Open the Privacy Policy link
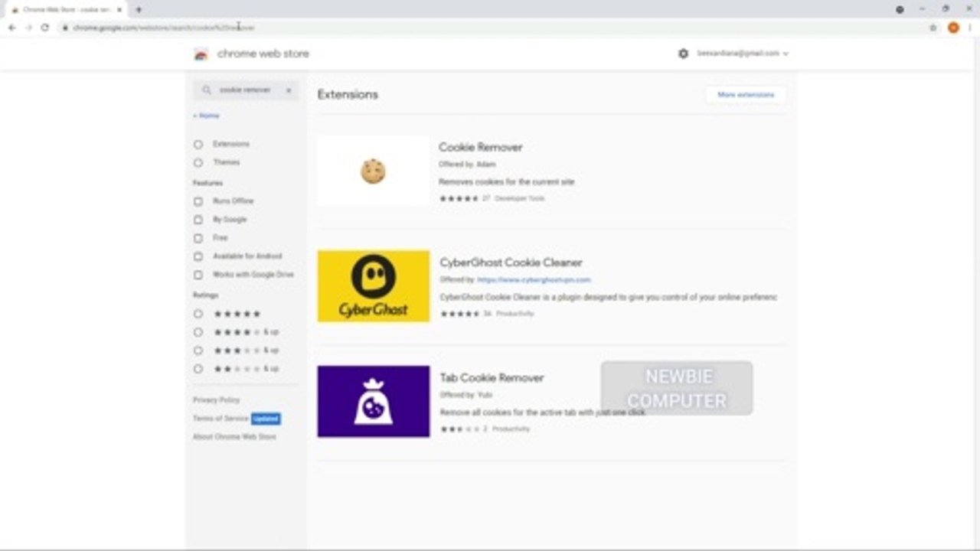This screenshot has width=980, height=551. (216, 400)
